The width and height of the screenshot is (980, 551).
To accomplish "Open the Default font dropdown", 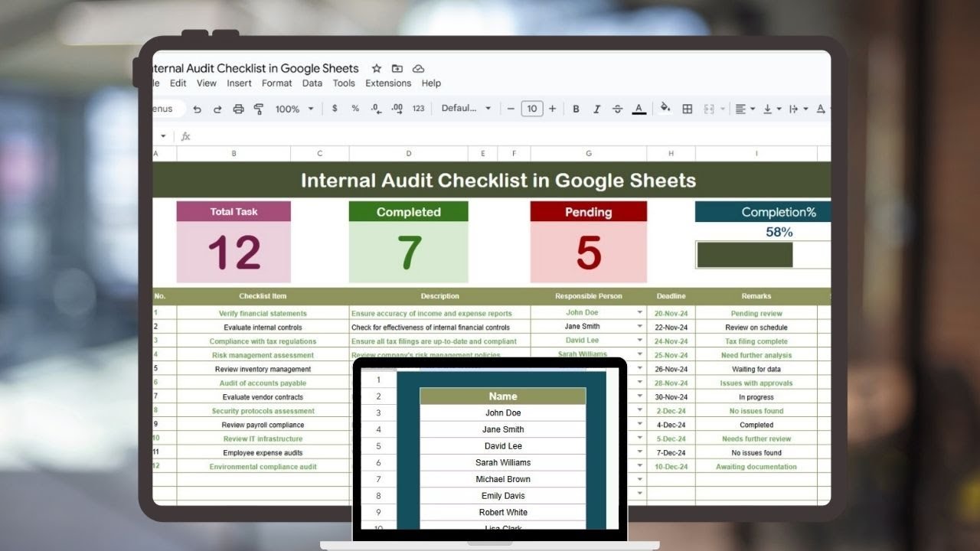I will (466, 109).
